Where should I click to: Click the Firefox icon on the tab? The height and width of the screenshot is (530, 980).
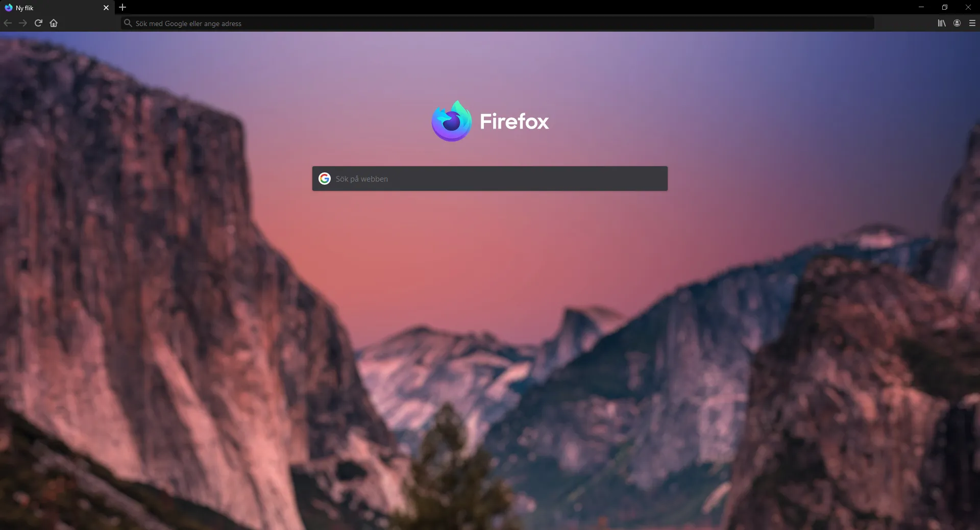click(8, 7)
